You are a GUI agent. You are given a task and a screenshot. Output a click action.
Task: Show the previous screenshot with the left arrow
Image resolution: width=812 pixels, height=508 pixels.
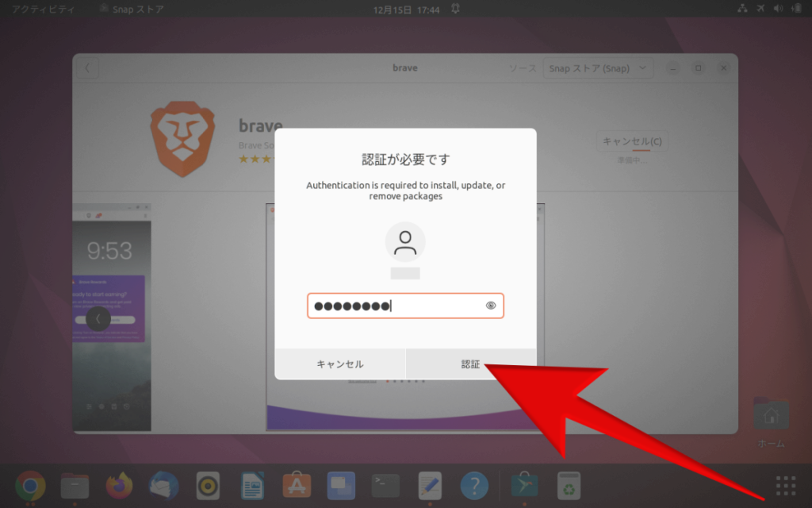click(98, 319)
